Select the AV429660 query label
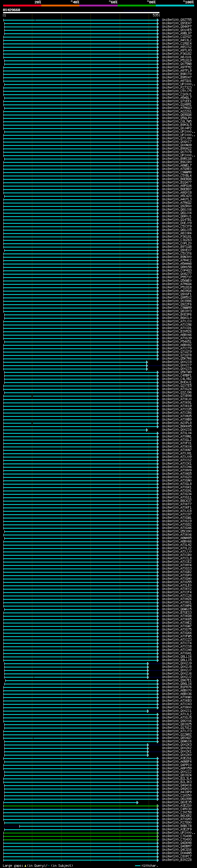This screenshot has width=197, height=868. pyautogui.click(x=11, y=10)
